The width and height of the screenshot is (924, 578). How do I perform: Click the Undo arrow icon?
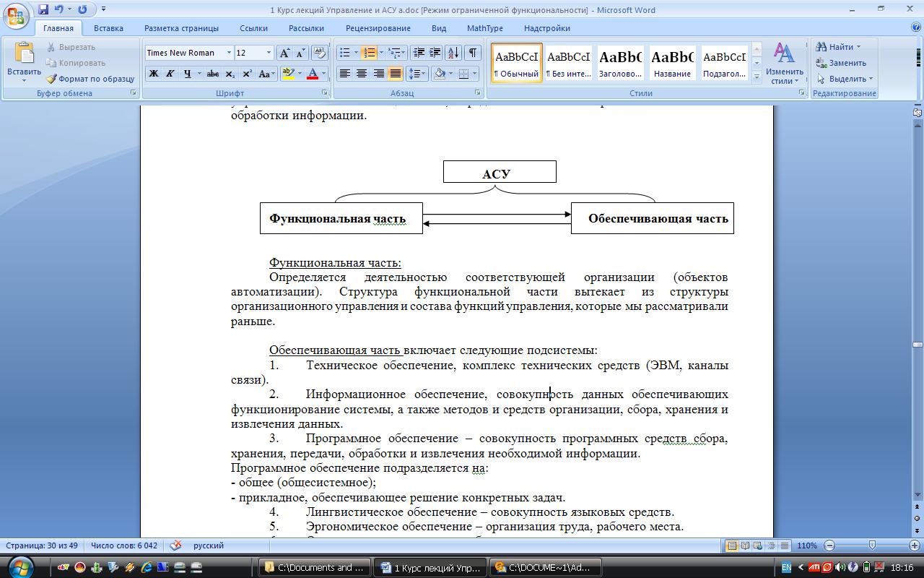(58, 9)
